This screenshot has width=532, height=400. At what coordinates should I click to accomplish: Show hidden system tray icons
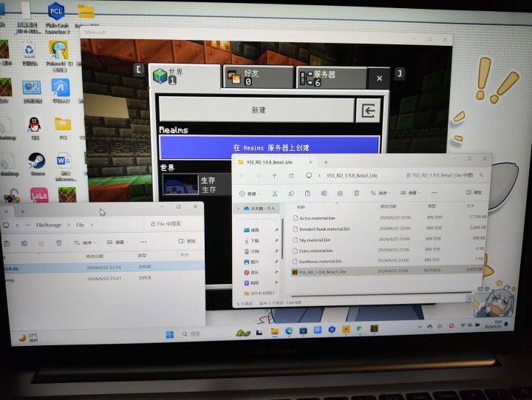coord(420,327)
